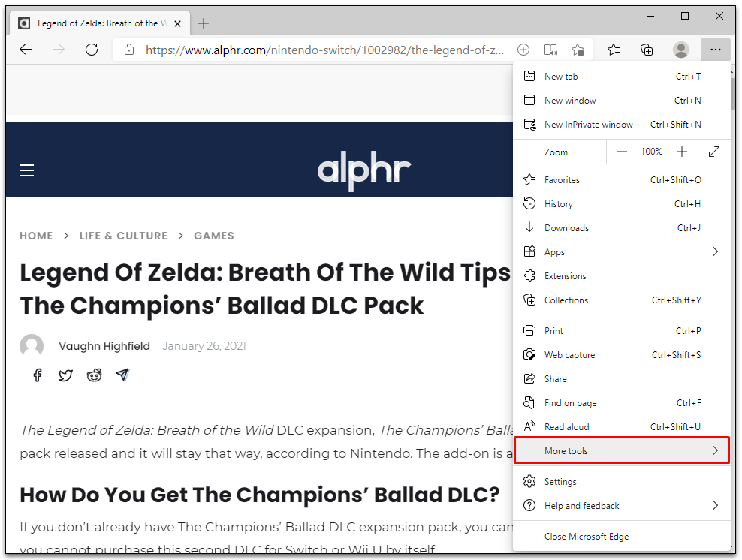Click the LIFE & CULTURE breadcrumb link

point(123,236)
